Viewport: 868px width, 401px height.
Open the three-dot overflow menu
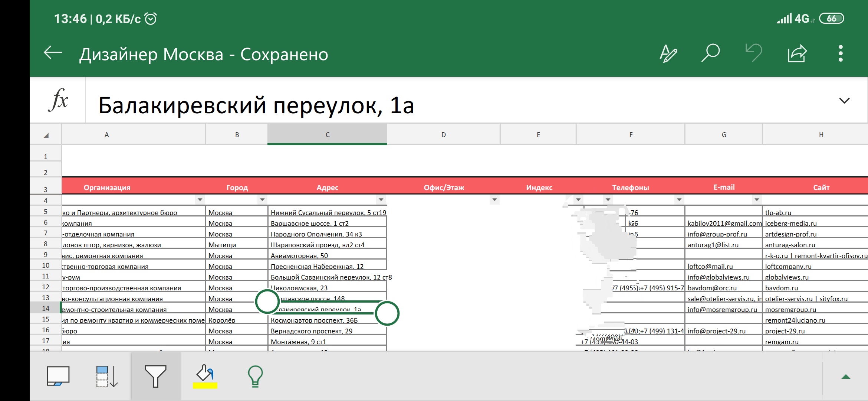pyautogui.click(x=841, y=53)
